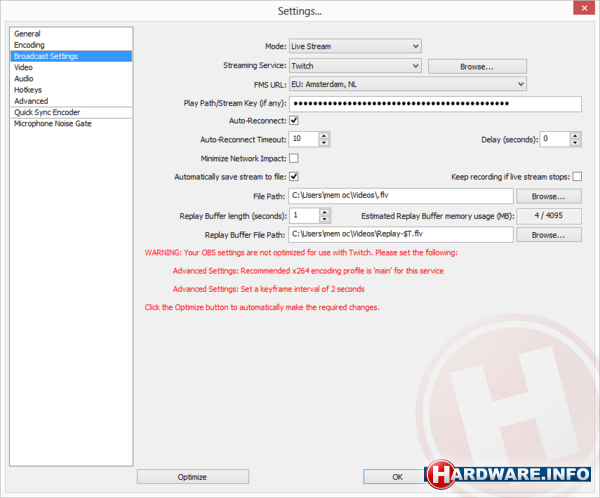Click the Auto-Reconnect Timeout value field
Image resolution: width=600 pixels, height=498 pixels.
(x=303, y=139)
